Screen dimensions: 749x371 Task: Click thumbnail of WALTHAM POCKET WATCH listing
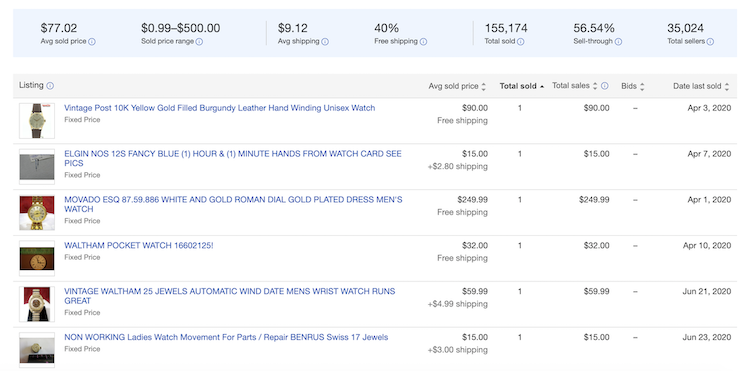37,258
